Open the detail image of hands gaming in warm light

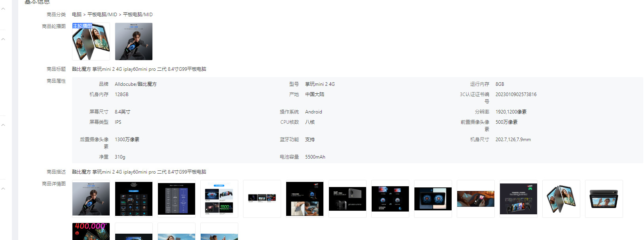476,199
